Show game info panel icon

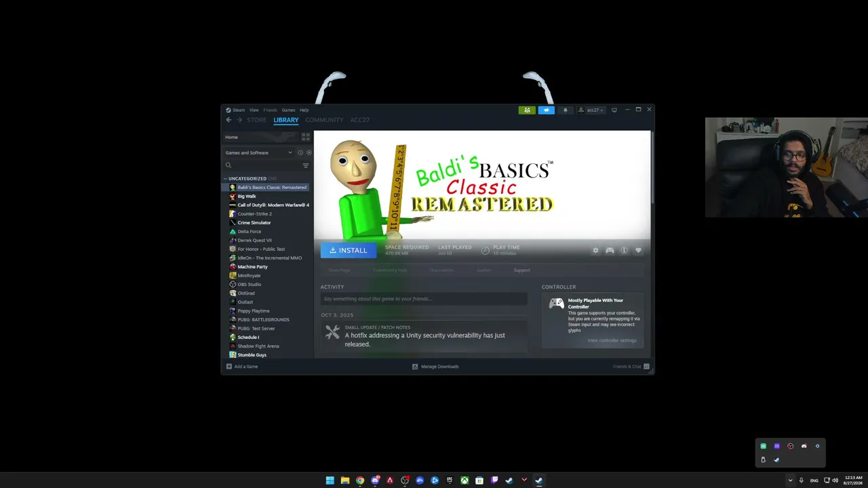624,250
